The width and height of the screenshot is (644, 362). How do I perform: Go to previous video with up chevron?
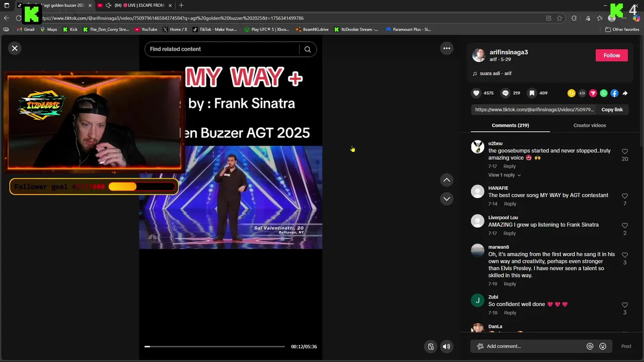point(446,180)
